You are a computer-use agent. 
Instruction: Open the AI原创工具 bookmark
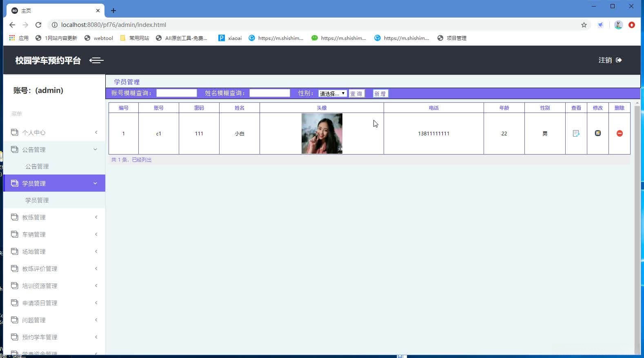pos(182,38)
